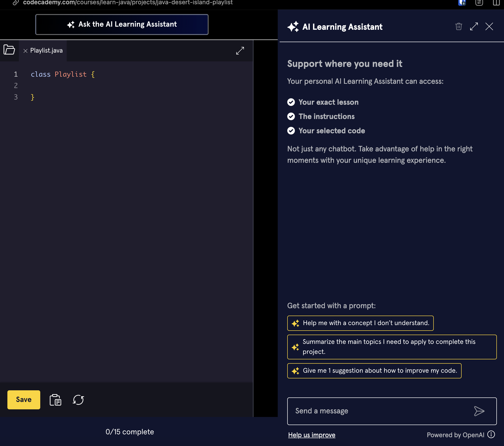Open the browser tune settings icon
This screenshot has height=446, width=504.
pyautogui.click(x=479, y=2)
